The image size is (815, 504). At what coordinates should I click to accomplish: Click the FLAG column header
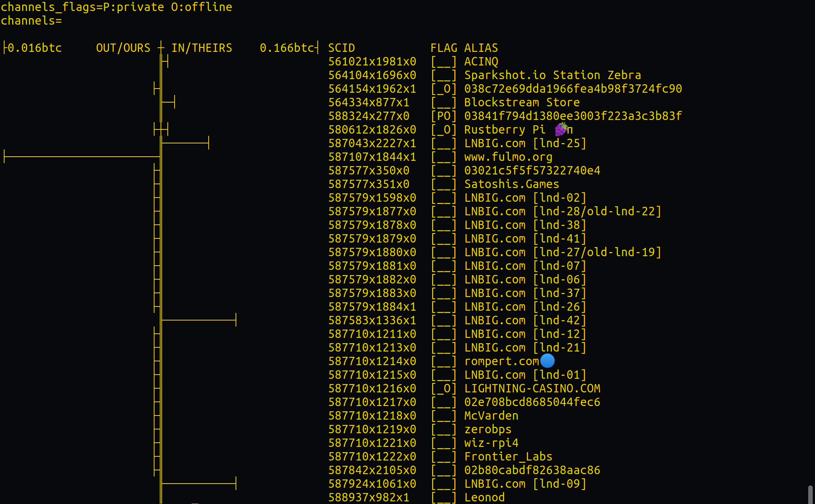[x=443, y=48]
